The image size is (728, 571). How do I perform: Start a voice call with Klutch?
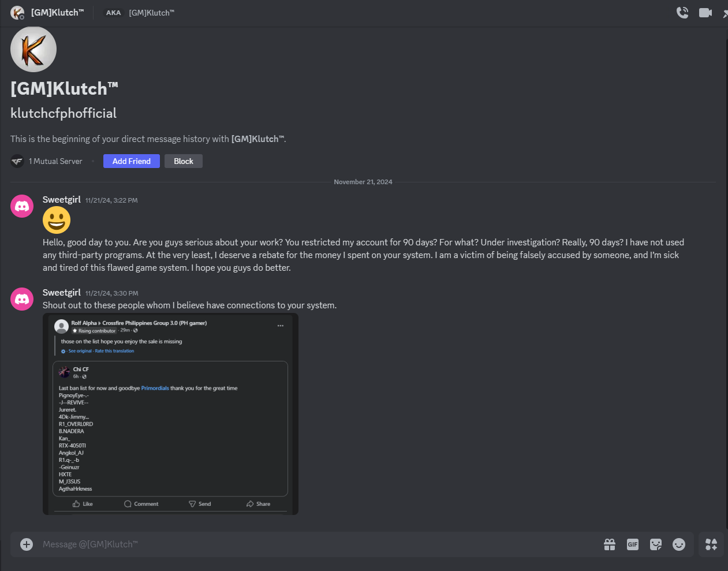(682, 13)
